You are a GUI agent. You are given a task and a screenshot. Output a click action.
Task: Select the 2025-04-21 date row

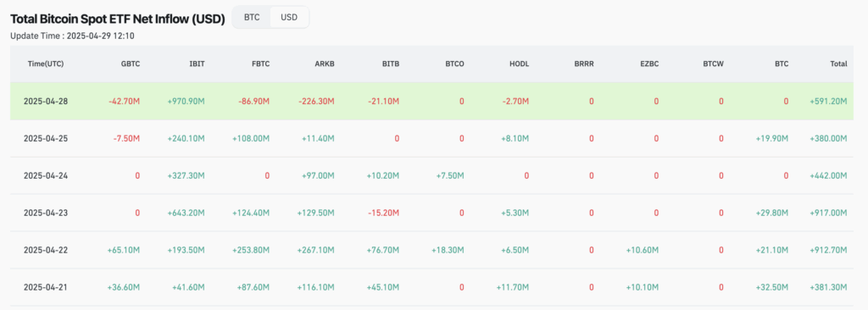(x=431, y=287)
